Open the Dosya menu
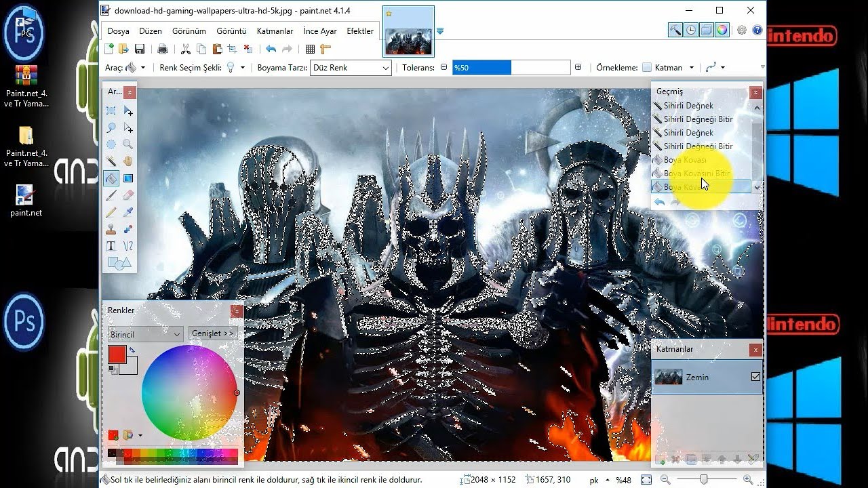868x488 pixels. (118, 31)
